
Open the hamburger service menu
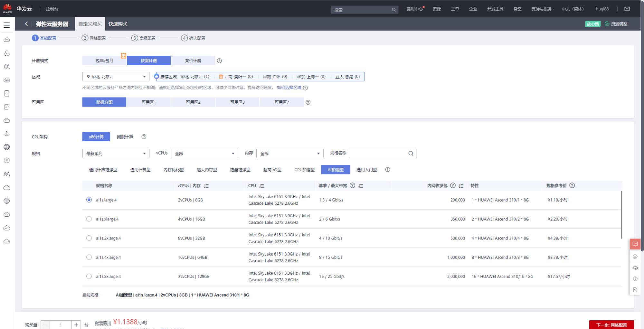7,25
